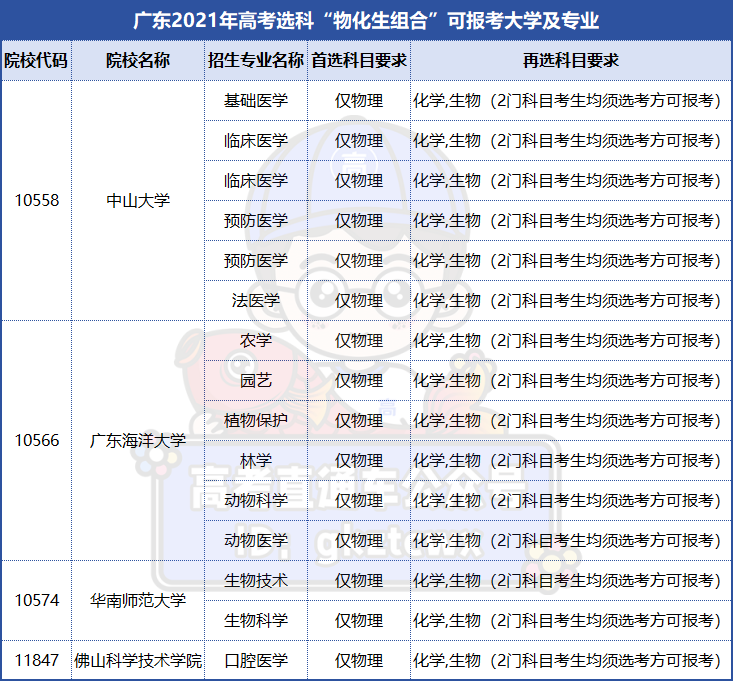This screenshot has width=733, height=681.
Task: Click school code cell '10558'
Action: click(36, 201)
